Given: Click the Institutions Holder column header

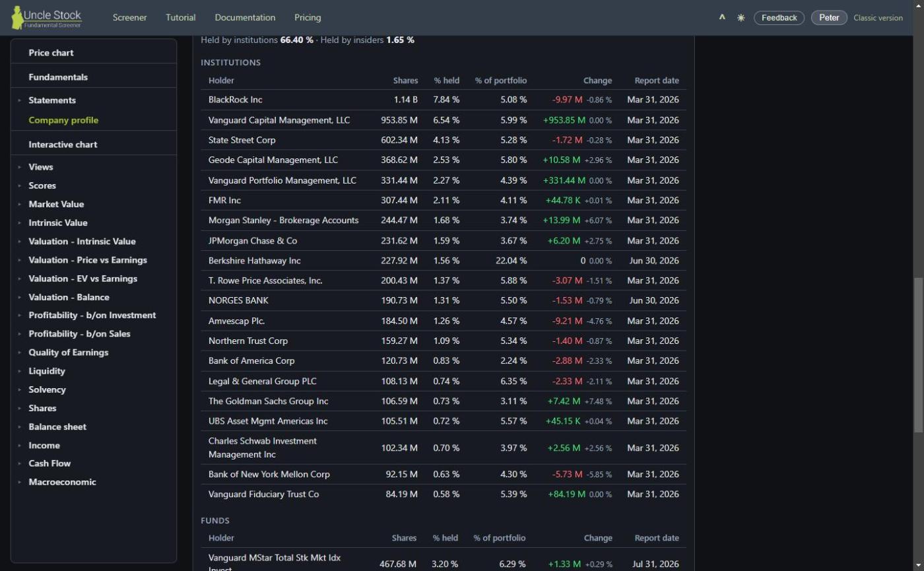Looking at the screenshot, I should tap(221, 81).
